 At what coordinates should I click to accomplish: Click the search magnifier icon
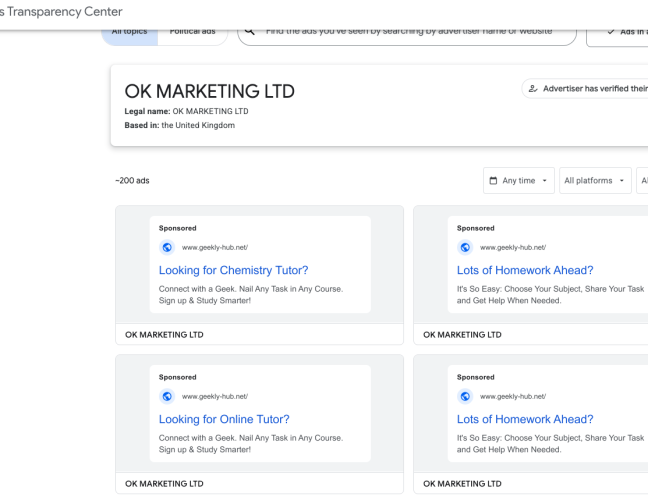click(251, 32)
